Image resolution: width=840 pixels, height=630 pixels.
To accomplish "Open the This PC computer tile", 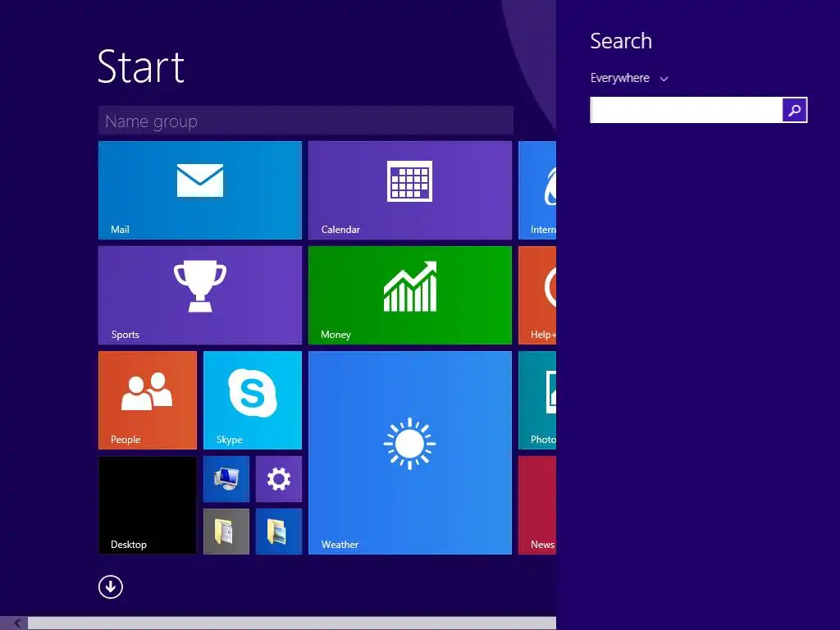I will pos(226,479).
